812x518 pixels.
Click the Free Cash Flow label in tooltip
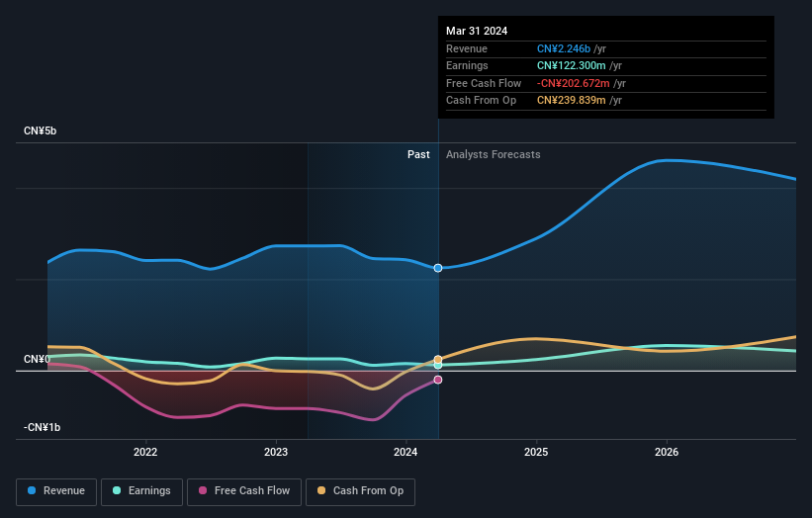tap(484, 83)
